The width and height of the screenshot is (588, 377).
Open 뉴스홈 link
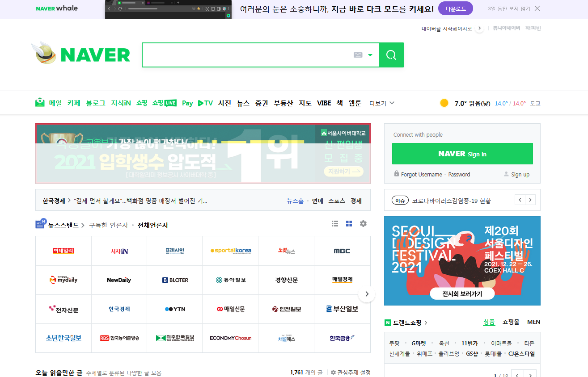(295, 201)
